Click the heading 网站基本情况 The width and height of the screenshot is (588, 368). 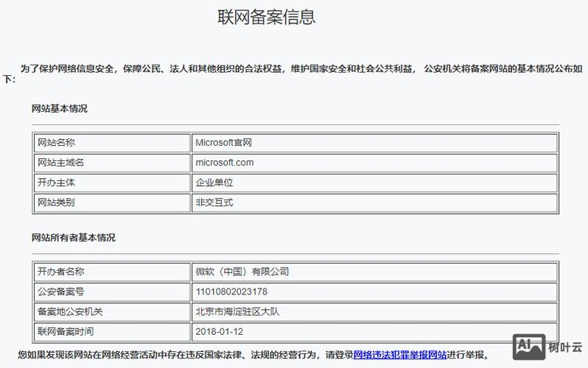[59, 109]
